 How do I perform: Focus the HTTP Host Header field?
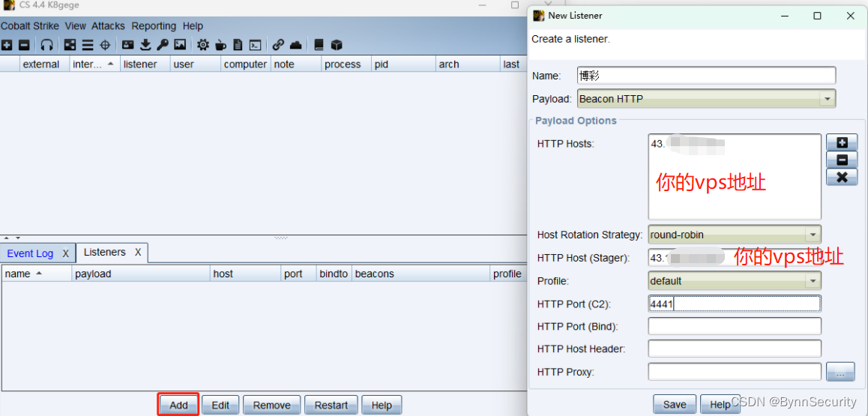click(x=735, y=349)
